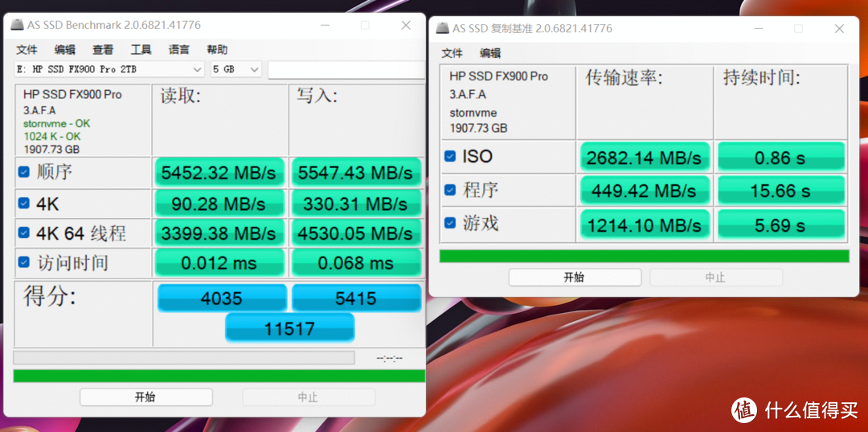
Task: Open 编辑 menu in 复制基准 window
Action: (x=490, y=53)
